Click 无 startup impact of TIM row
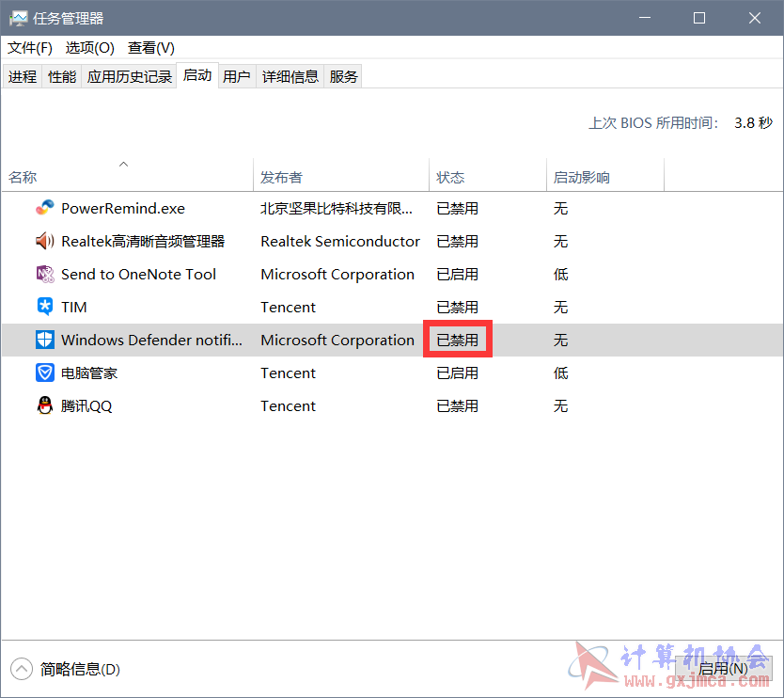Screen dimensions: 784x698 560,307
